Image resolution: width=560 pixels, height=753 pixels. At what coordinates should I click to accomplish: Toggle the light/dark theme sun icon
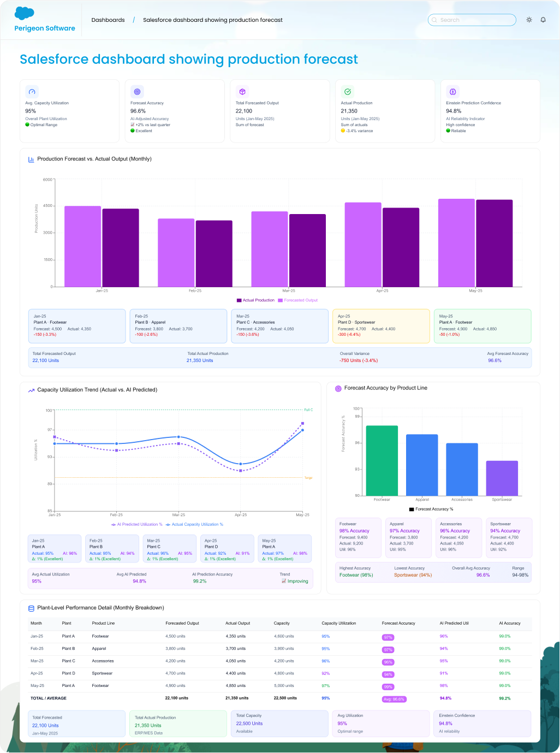529,20
